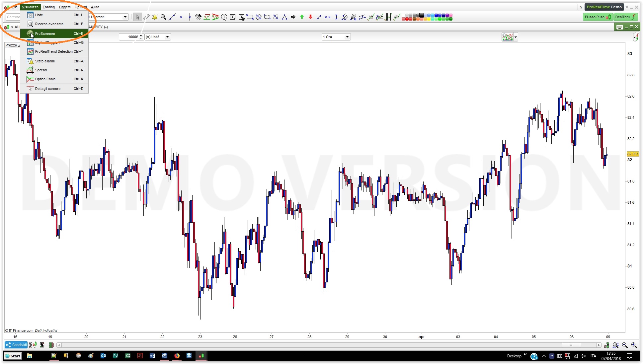Open ProScreener from Visualizza menu
The width and height of the screenshot is (643, 364).
45,34
